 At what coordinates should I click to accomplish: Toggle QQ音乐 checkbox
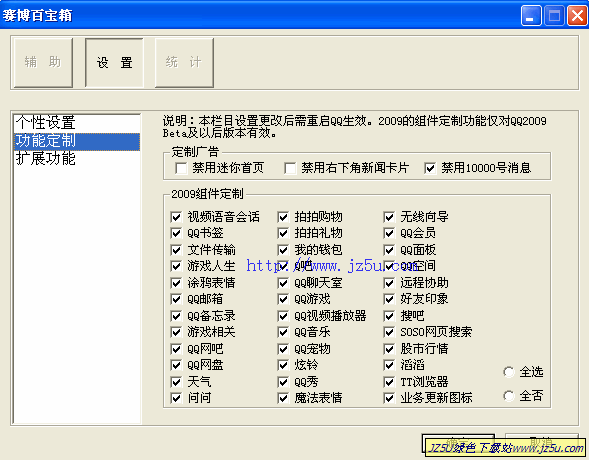click(x=283, y=332)
